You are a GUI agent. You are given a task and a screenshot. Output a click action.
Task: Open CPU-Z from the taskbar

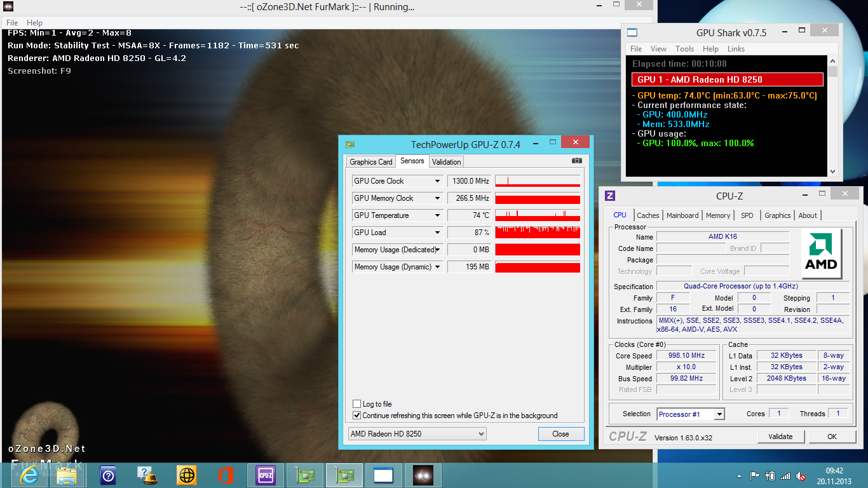[265, 475]
